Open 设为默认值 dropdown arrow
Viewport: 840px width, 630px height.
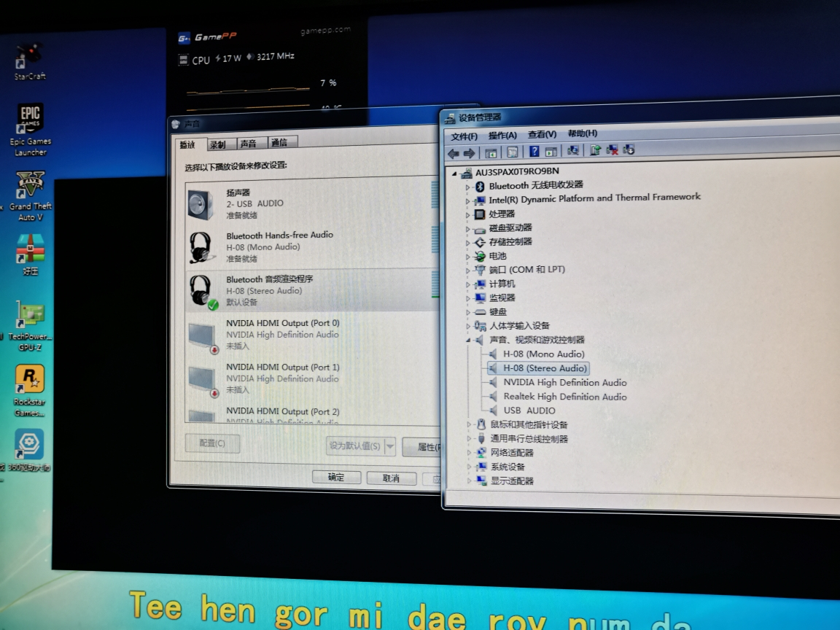[391, 446]
